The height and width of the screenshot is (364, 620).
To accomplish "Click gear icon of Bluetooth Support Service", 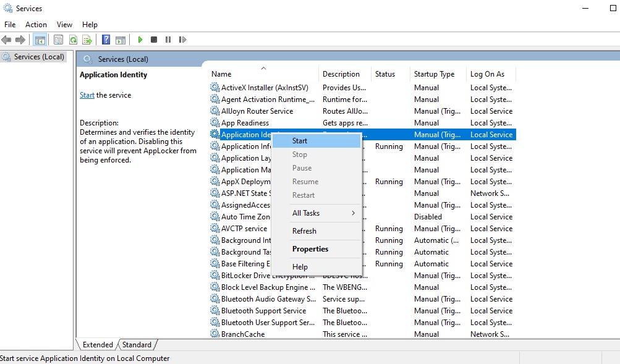I will [x=214, y=310].
